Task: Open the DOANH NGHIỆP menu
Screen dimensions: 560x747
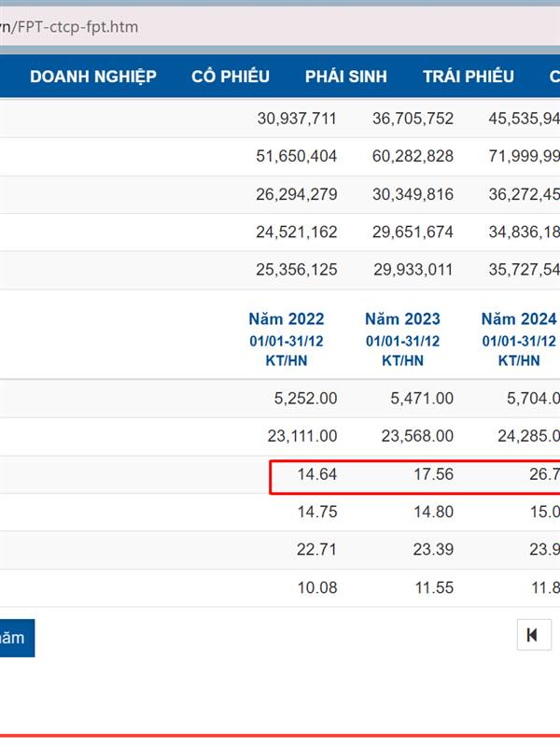Action: 93,77
